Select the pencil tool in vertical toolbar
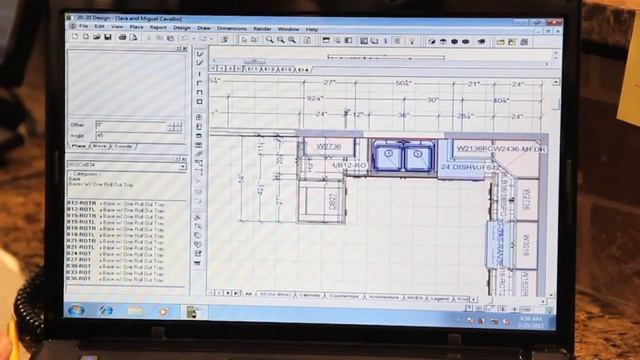Screen dimensions: 640x360 point(199,154)
